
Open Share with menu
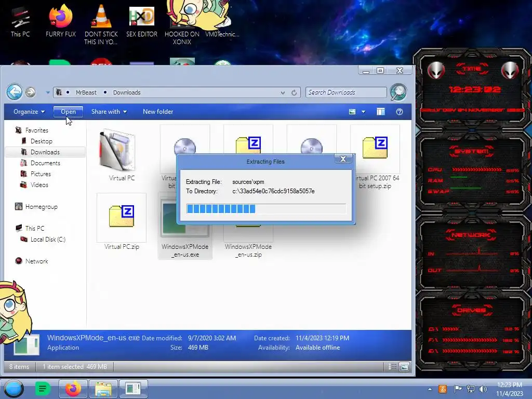coord(109,112)
